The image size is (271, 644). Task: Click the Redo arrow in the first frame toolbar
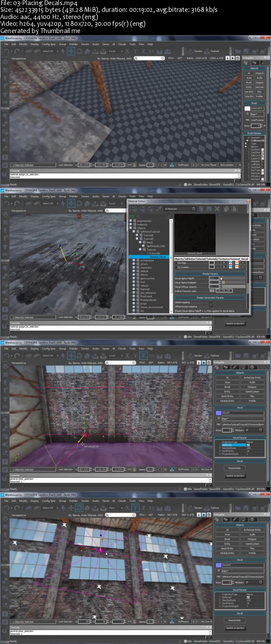[17, 51]
